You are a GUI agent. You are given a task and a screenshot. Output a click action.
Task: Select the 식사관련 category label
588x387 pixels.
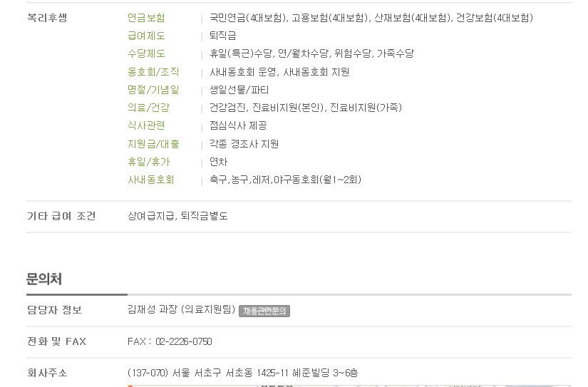click(146, 125)
